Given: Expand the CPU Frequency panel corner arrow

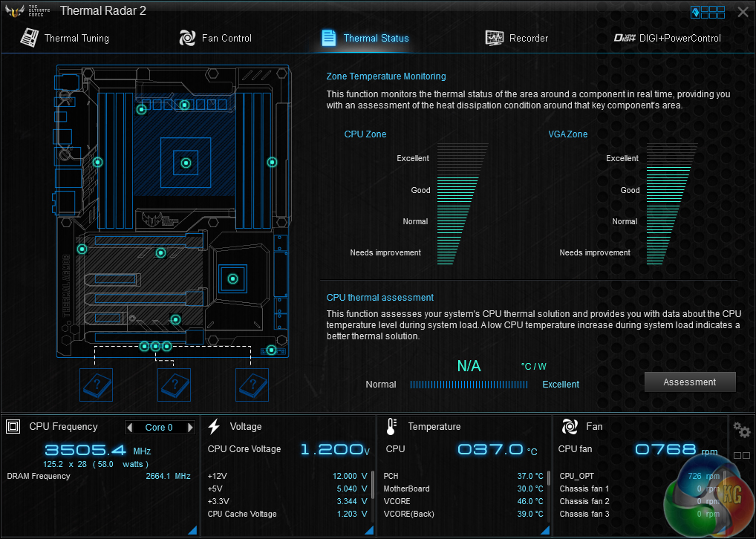Looking at the screenshot, I should pos(192,530).
